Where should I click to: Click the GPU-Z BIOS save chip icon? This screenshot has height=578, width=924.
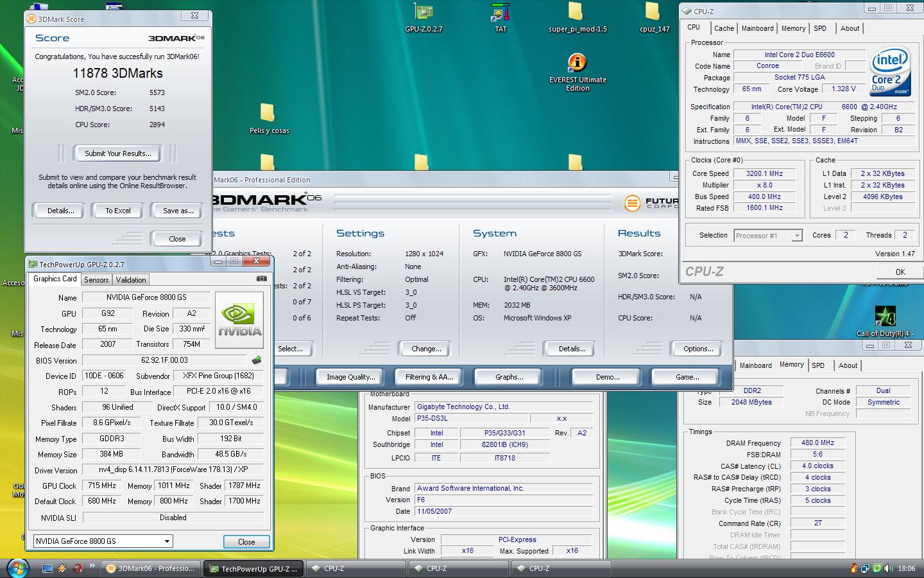point(257,360)
